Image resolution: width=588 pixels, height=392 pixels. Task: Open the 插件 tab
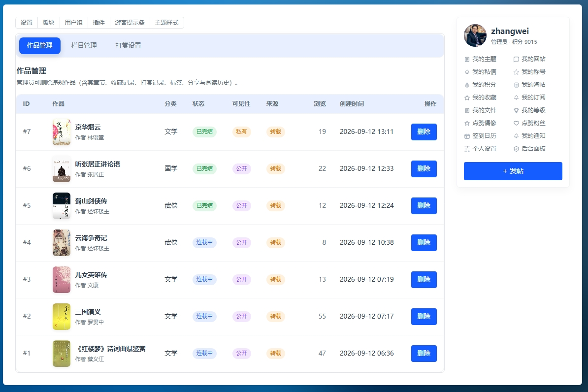pos(98,23)
